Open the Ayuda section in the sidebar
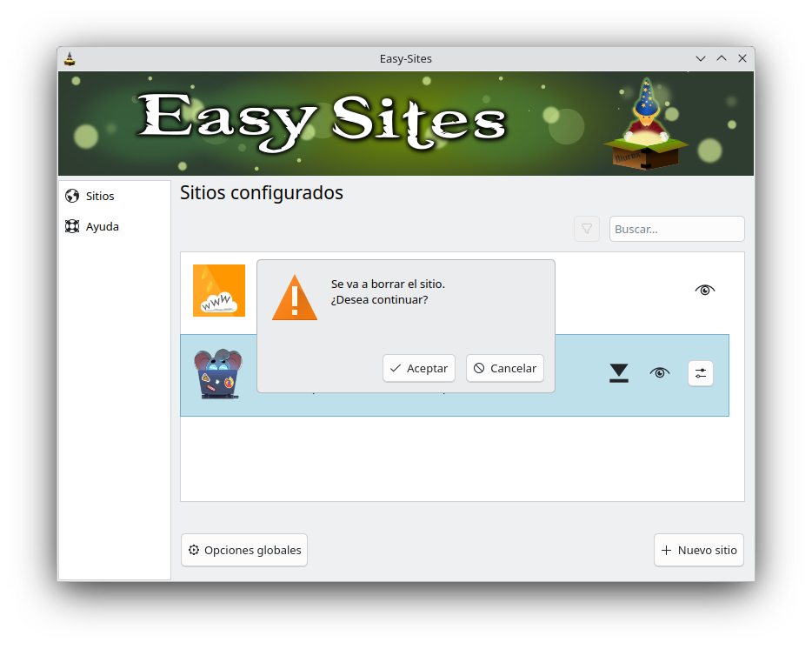Screen dimensions: 812x649 coord(101,227)
